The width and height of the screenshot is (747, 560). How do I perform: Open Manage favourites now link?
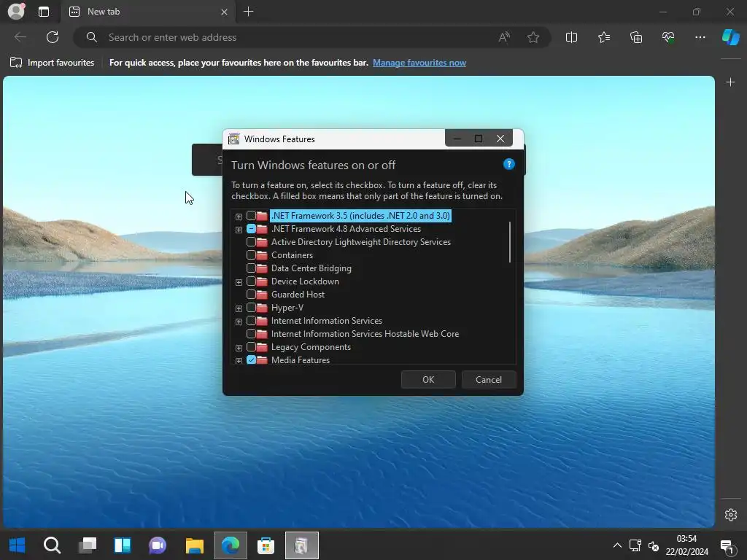click(x=419, y=63)
